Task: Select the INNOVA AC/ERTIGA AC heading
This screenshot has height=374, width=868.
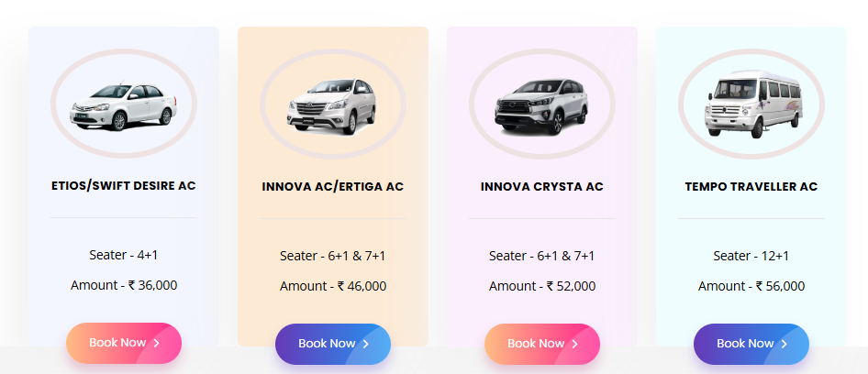Action: (x=333, y=187)
